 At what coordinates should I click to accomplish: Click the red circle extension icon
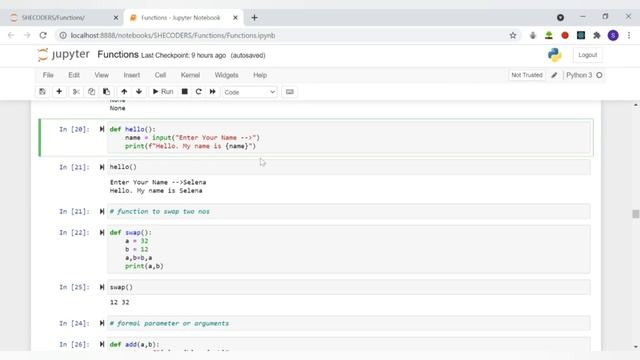coord(565,36)
